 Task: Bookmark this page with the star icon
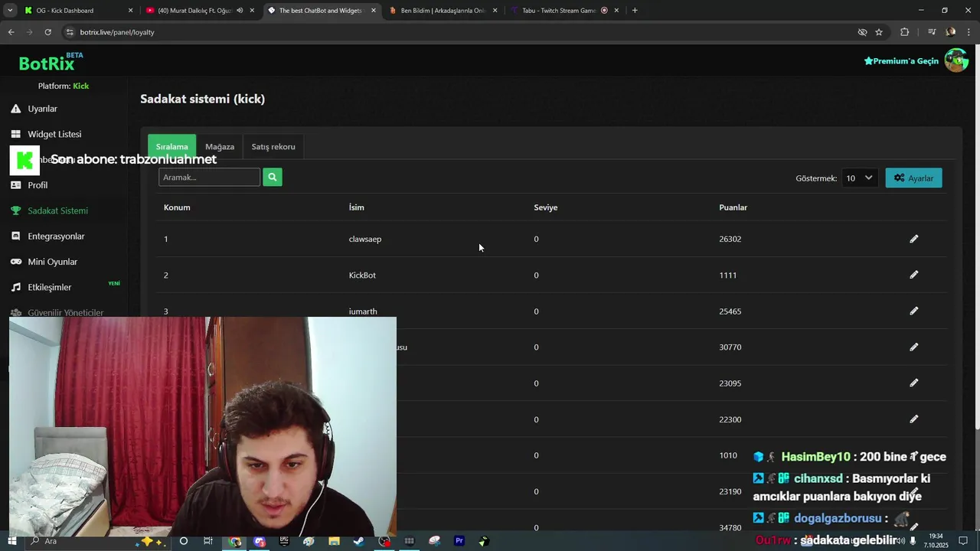(879, 32)
